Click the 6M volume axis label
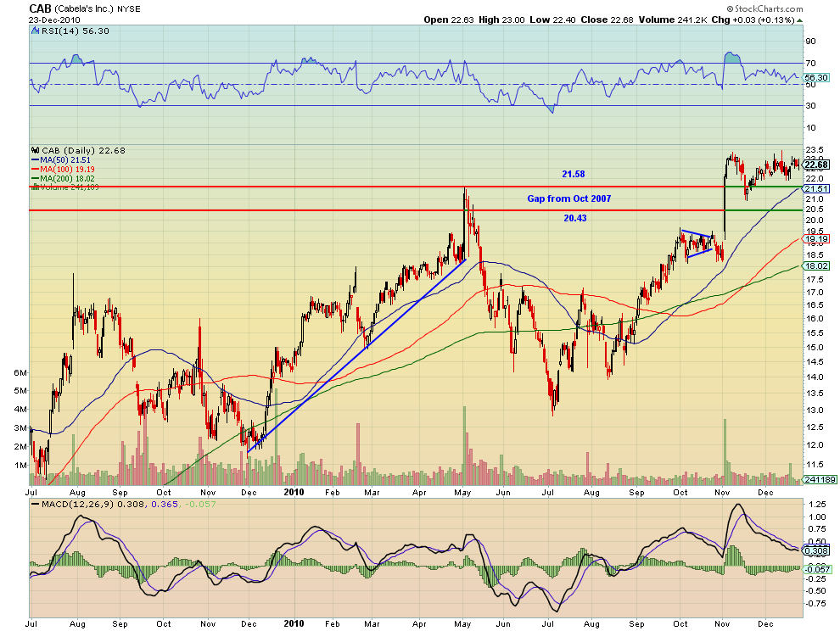Viewport: 840px width, 631px height. pos(20,372)
